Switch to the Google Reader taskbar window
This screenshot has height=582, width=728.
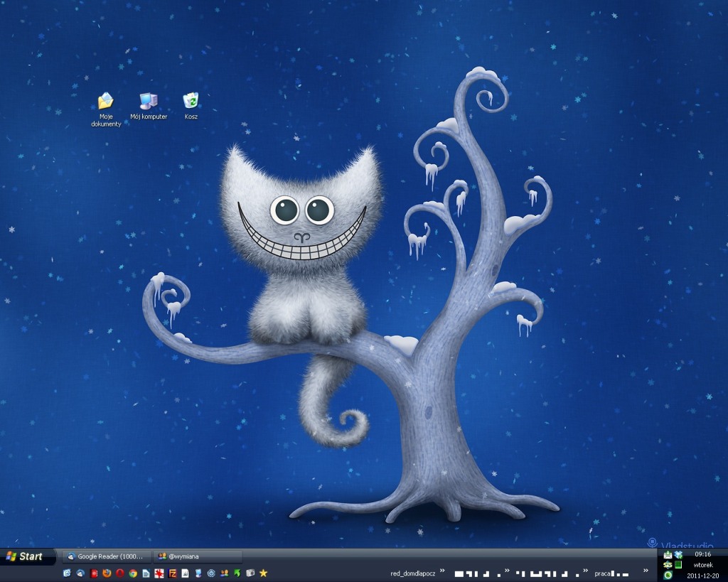107,556
